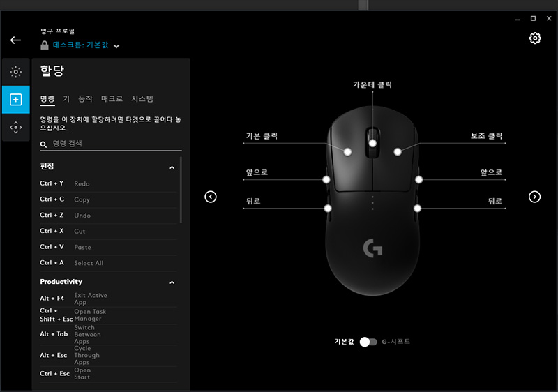Maximize the G HUB window
The height and width of the screenshot is (392, 558).
[533, 19]
